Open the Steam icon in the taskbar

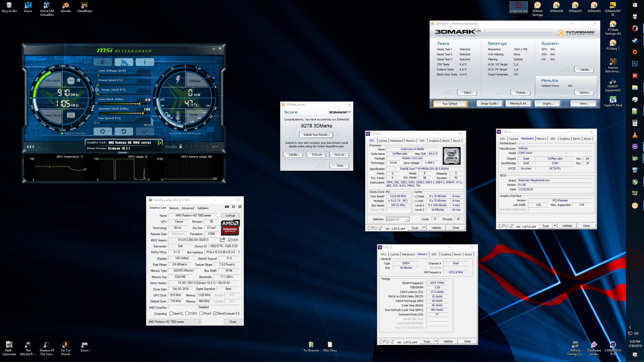click(x=635, y=40)
